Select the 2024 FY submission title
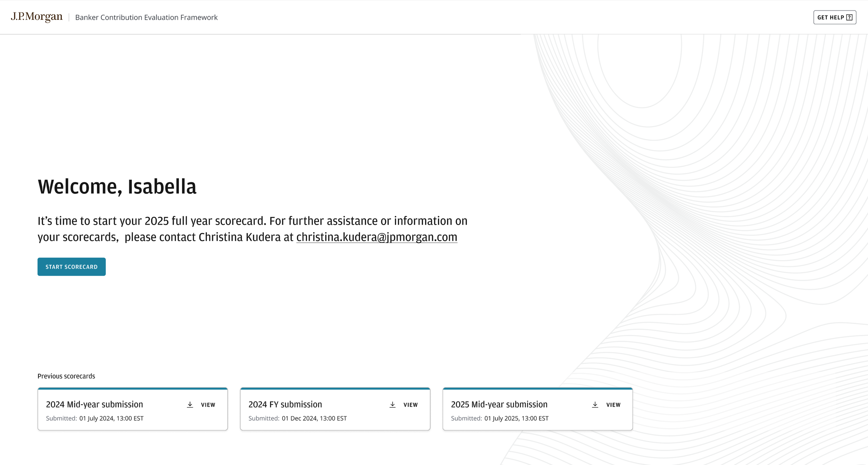This screenshot has width=868, height=465. pos(285,405)
